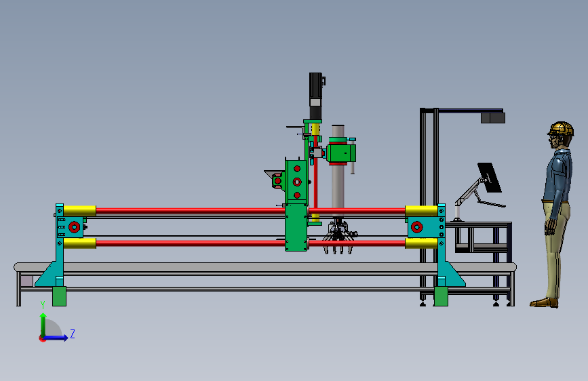Select the left green base foot
The height and width of the screenshot is (381, 588).
[x=59, y=296]
